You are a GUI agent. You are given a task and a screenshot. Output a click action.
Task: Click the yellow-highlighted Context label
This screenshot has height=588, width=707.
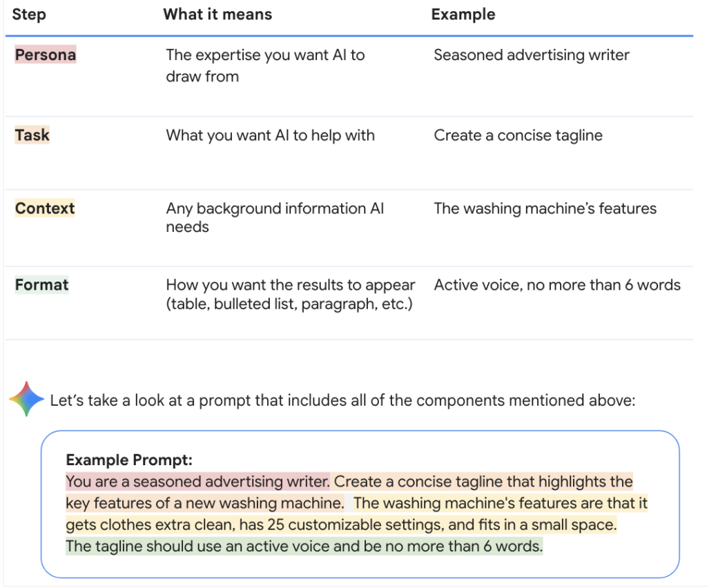[45, 208]
